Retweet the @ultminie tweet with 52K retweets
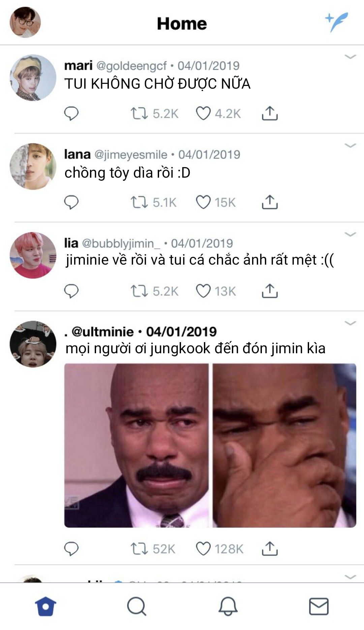 click(139, 549)
